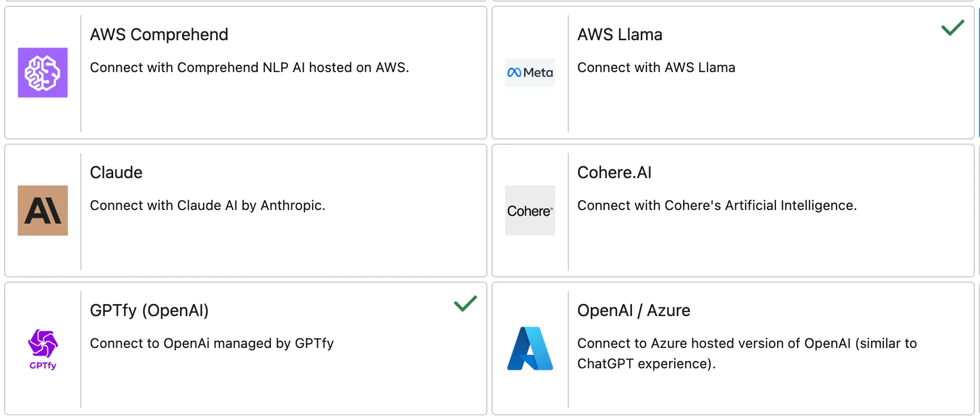
Task: Choose the OpenAI / Azure title
Action: [634, 310]
